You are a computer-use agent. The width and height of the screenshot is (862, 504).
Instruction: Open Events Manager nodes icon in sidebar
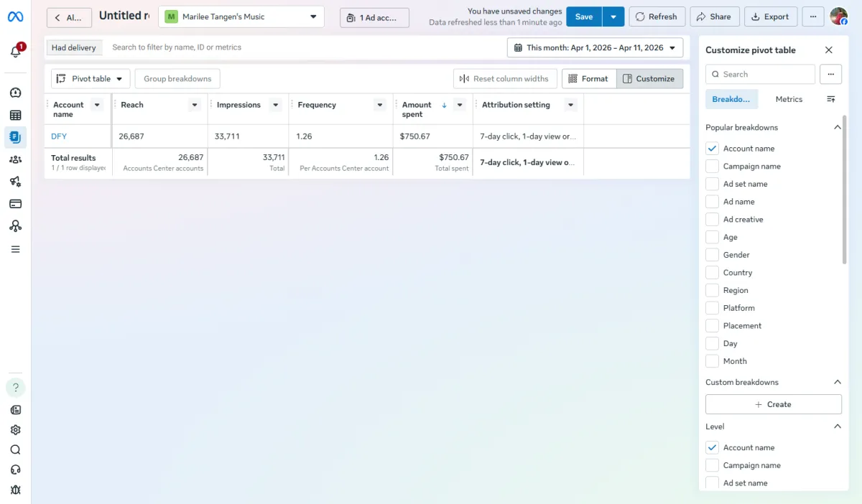click(15, 226)
